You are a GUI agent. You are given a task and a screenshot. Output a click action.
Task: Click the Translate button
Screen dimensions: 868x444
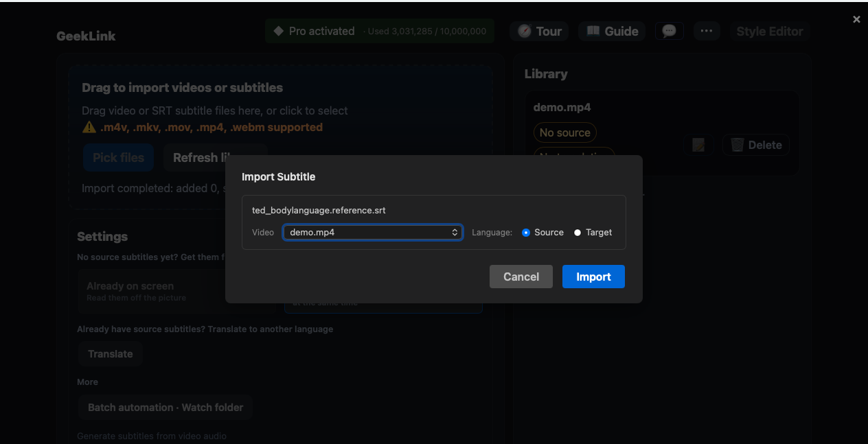click(x=111, y=354)
